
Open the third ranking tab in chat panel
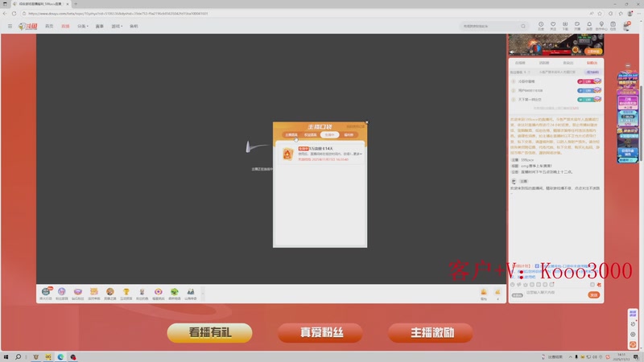click(568, 63)
